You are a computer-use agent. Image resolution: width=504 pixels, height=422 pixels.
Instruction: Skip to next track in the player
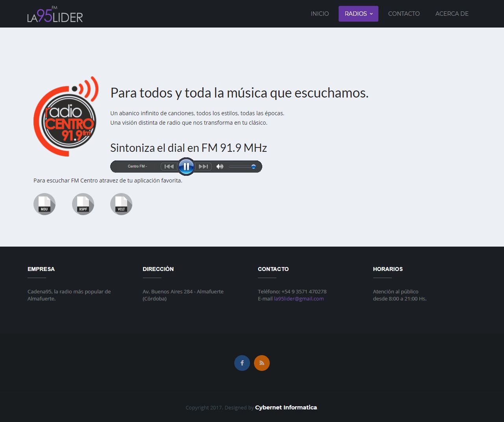coord(203,166)
